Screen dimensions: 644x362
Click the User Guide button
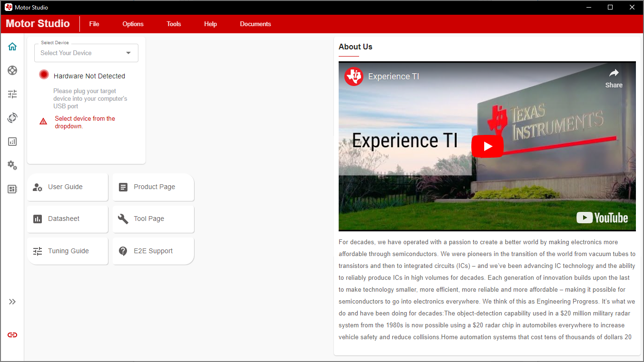pyautogui.click(x=68, y=187)
